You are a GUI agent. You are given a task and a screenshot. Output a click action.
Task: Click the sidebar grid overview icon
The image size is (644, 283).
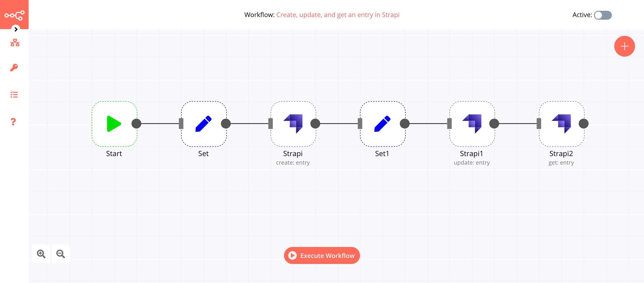14,43
